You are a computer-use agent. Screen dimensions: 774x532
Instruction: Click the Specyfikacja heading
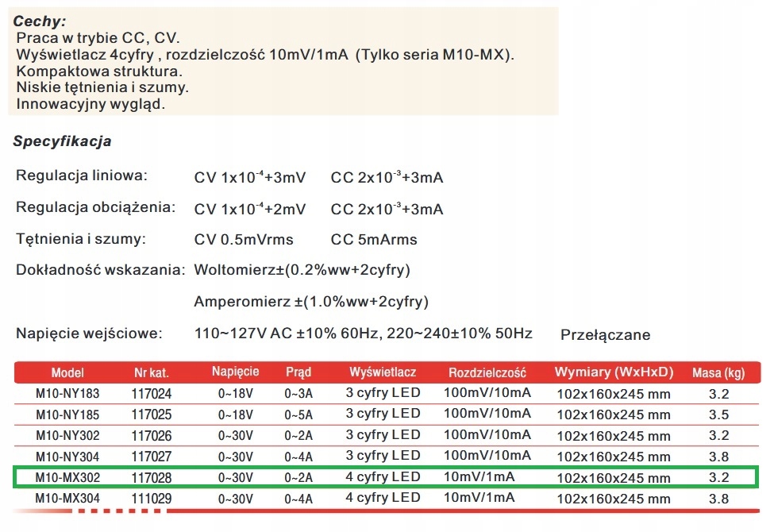point(62,142)
